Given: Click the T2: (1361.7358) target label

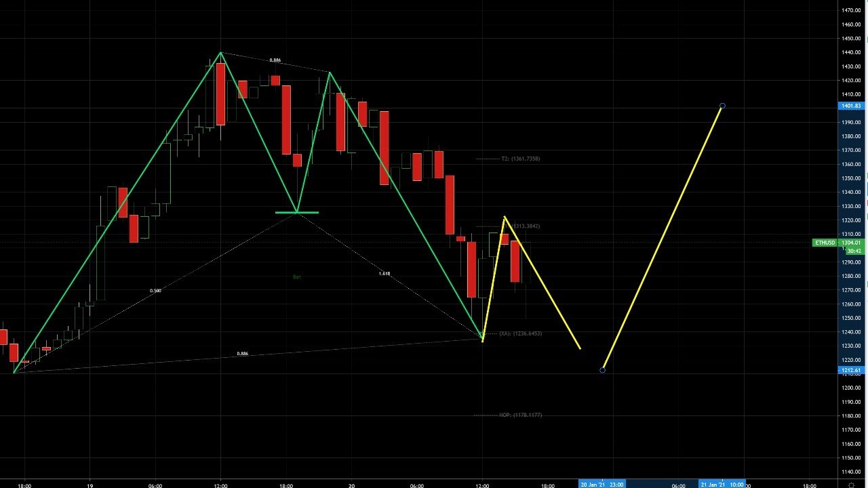Looking at the screenshot, I should tap(520, 159).
